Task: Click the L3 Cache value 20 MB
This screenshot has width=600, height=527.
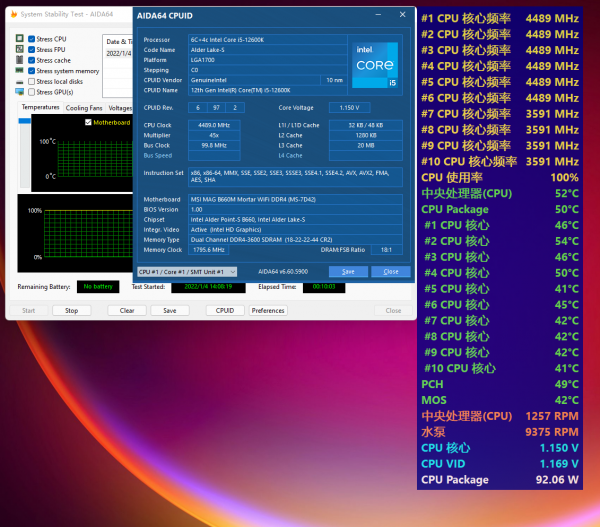Action: tap(365, 145)
